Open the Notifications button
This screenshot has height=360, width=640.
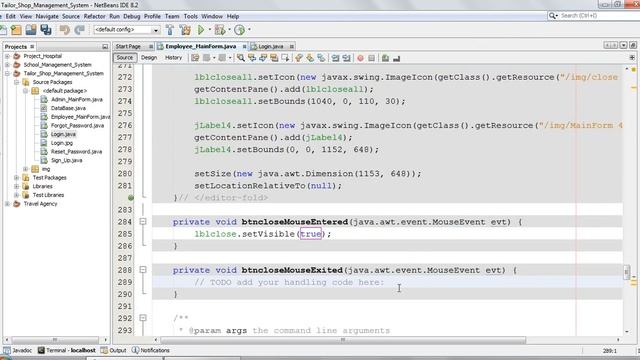[151, 350]
